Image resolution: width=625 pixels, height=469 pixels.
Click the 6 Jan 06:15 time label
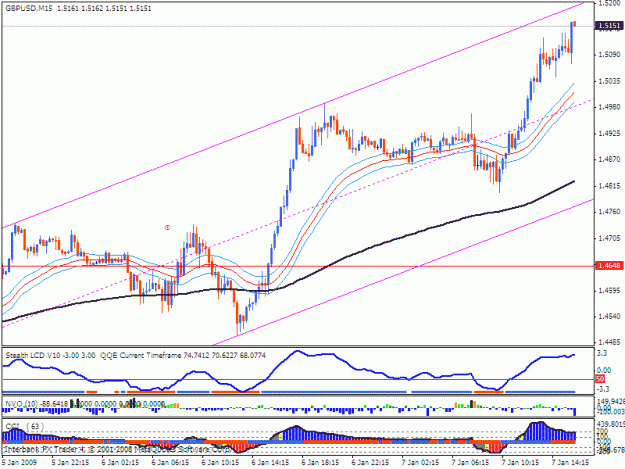click(x=170, y=463)
